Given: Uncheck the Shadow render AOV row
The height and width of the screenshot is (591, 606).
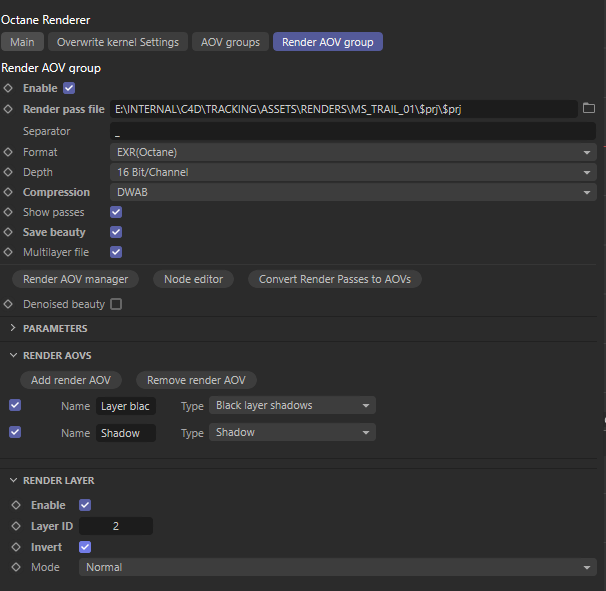Looking at the screenshot, I should (15, 433).
